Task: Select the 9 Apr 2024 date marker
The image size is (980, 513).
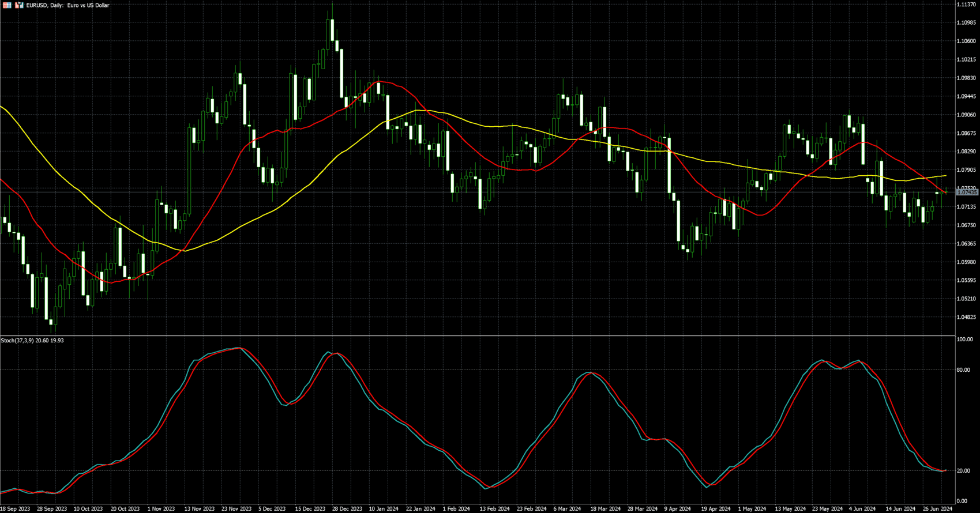Action: tap(677, 509)
